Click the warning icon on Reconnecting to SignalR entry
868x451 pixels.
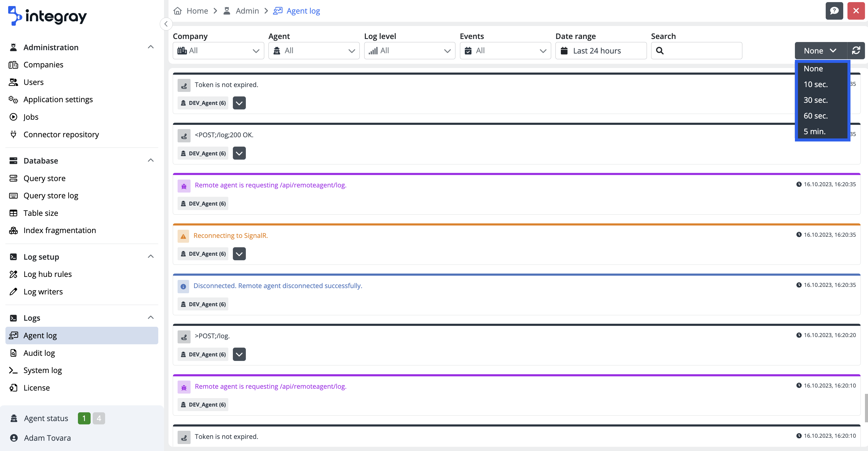pos(183,236)
